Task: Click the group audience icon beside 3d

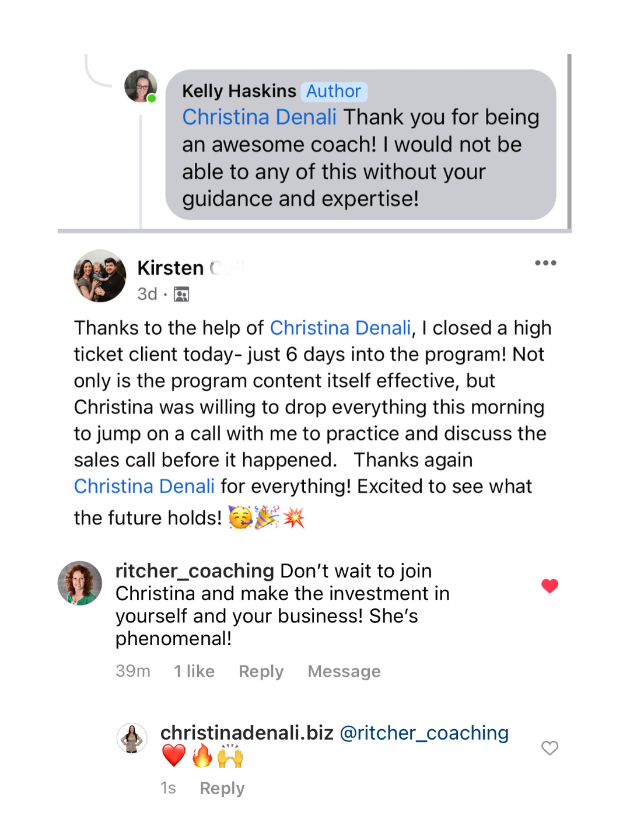Action: (x=181, y=295)
